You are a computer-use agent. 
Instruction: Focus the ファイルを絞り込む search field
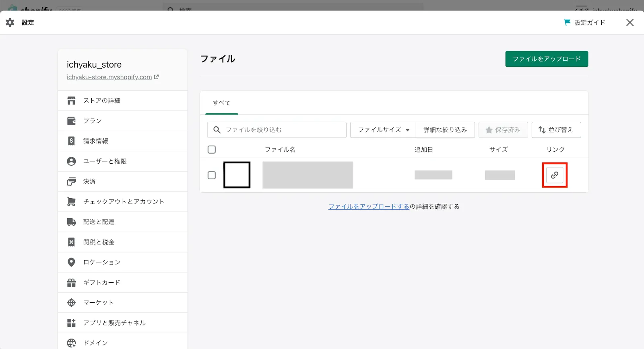pos(277,130)
